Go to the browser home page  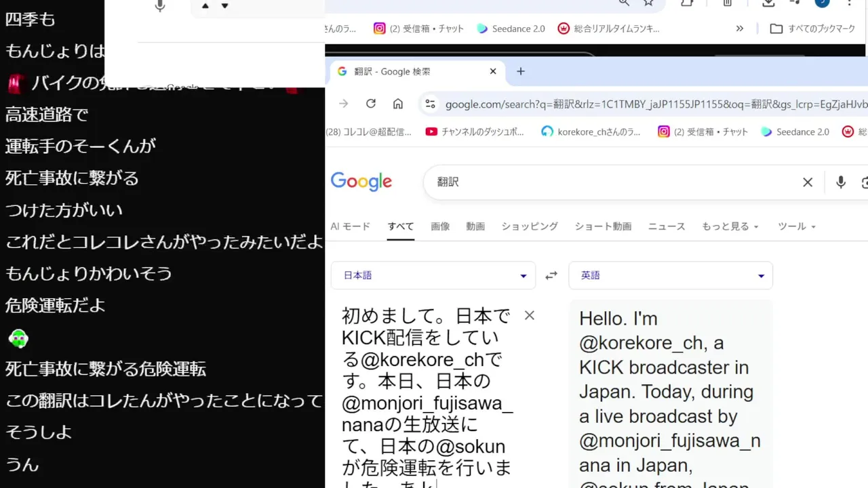coord(398,104)
